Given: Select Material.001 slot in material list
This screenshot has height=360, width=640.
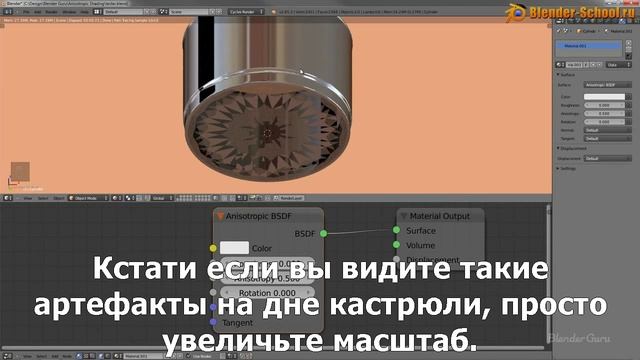Looking at the screenshot, I should coord(589,46).
